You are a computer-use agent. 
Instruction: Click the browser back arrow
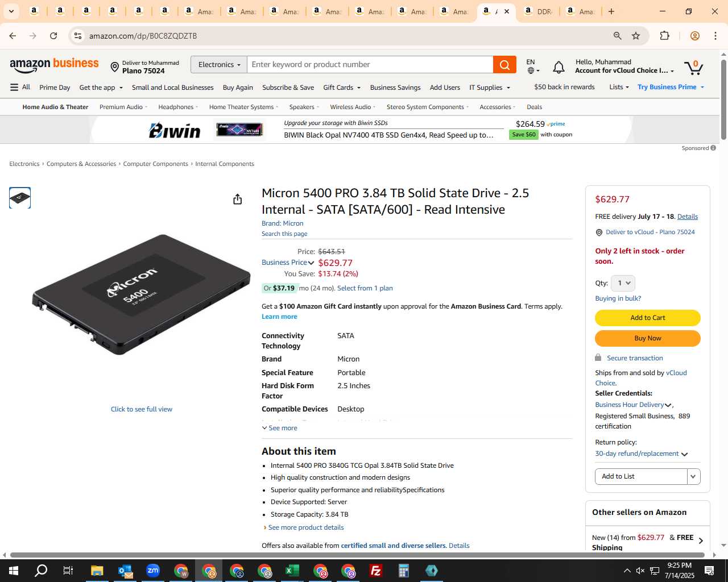tap(13, 36)
